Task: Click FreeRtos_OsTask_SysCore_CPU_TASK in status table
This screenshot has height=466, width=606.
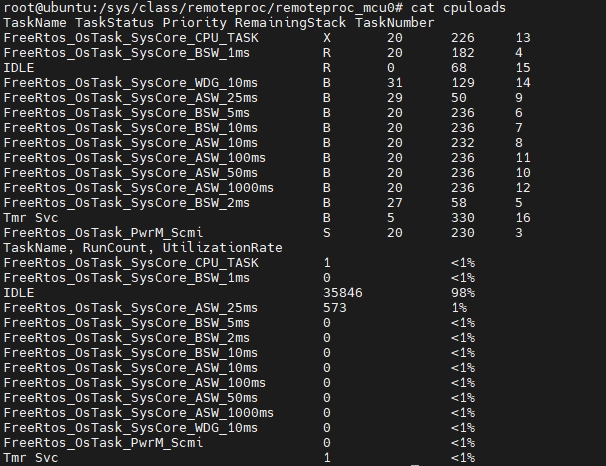Action: [131, 38]
